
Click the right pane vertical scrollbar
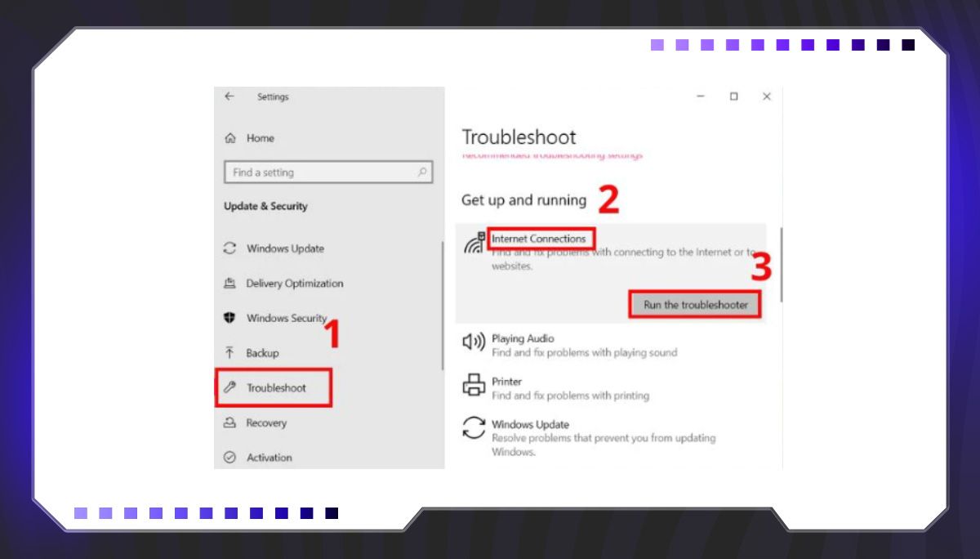tap(782, 265)
